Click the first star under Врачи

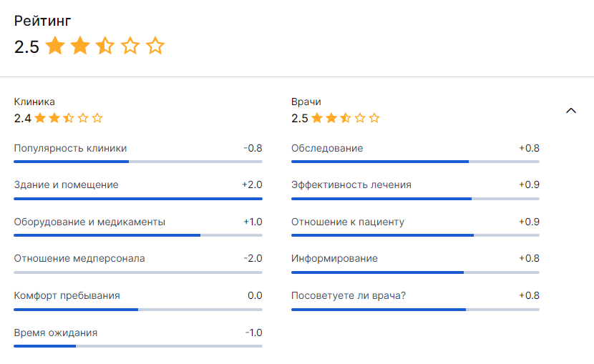tap(317, 119)
